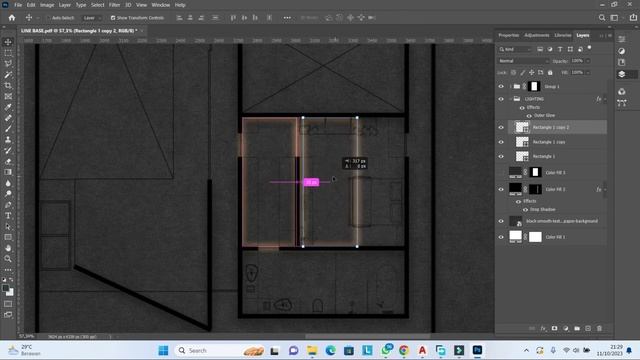The width and height of the screenshot is (640, 360).
Task: Hide the LIGHTING group
Action: click(x=501, y=99)
